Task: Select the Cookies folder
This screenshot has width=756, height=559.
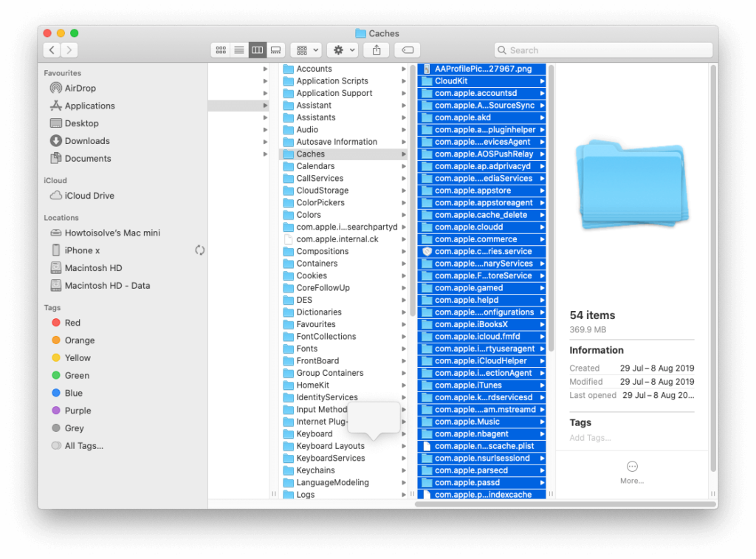Action: point(343,275)
